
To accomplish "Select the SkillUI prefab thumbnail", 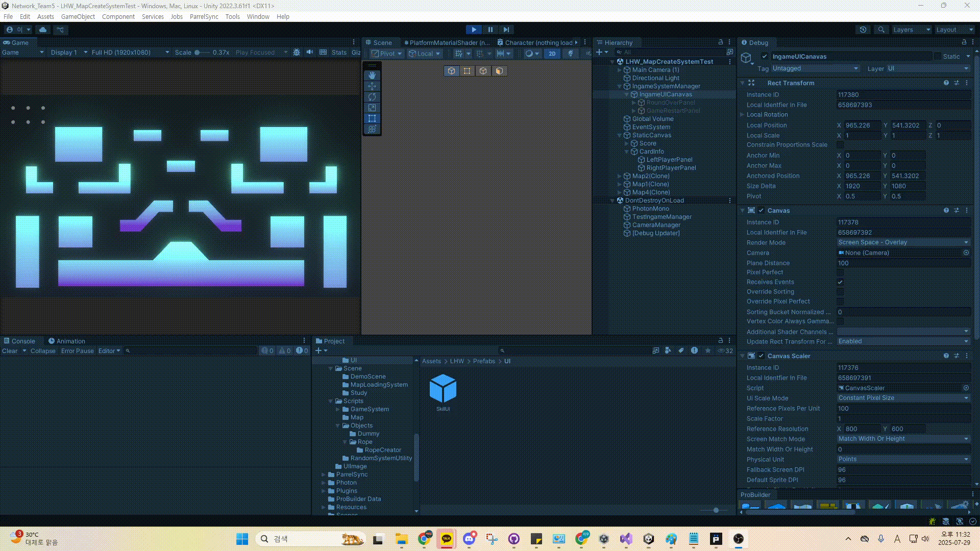I will pos(443,389).
